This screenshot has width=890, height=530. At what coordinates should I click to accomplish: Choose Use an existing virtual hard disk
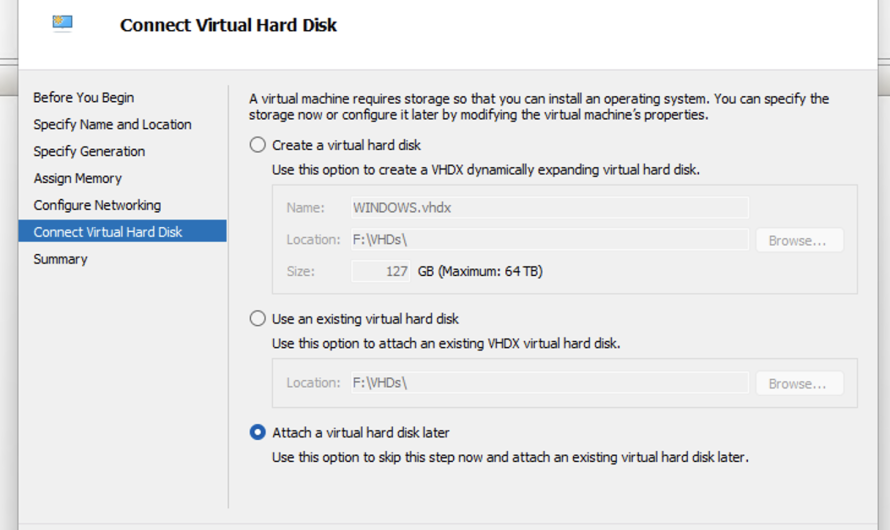(258, 319)
